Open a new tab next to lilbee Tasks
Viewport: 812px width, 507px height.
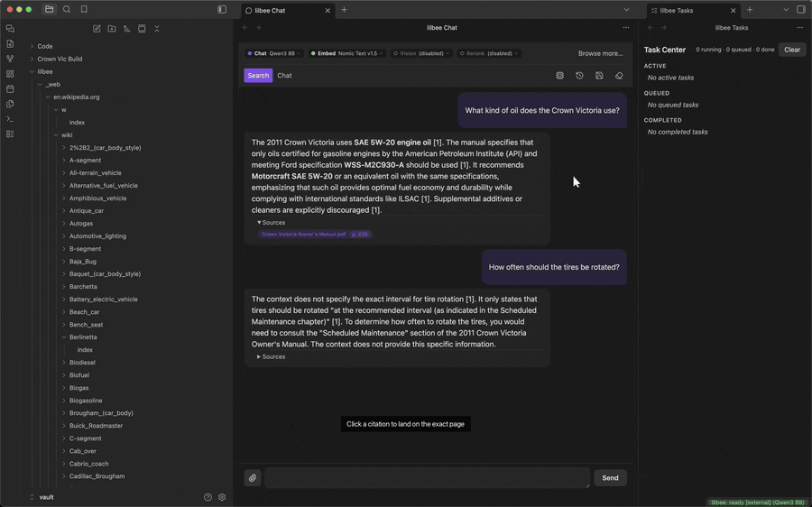tap(750, 9)
